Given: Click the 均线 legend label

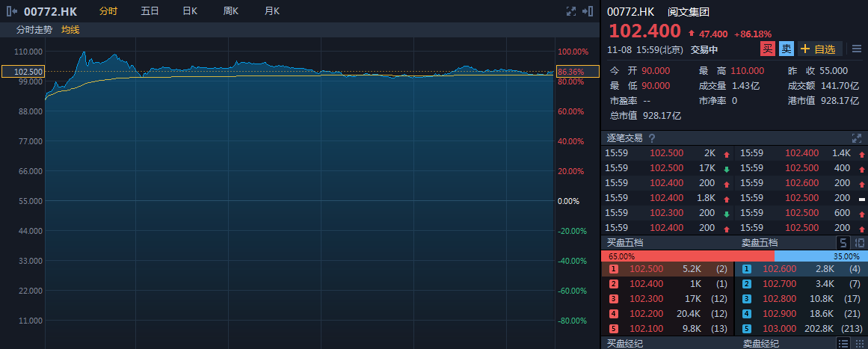Looking at the screenshot, I should coord(70,30).
